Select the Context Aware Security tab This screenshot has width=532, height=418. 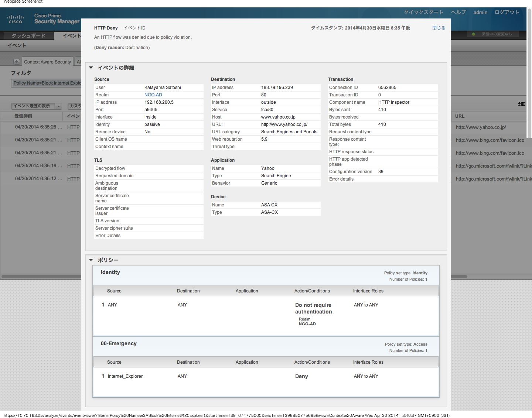(47, 62)
